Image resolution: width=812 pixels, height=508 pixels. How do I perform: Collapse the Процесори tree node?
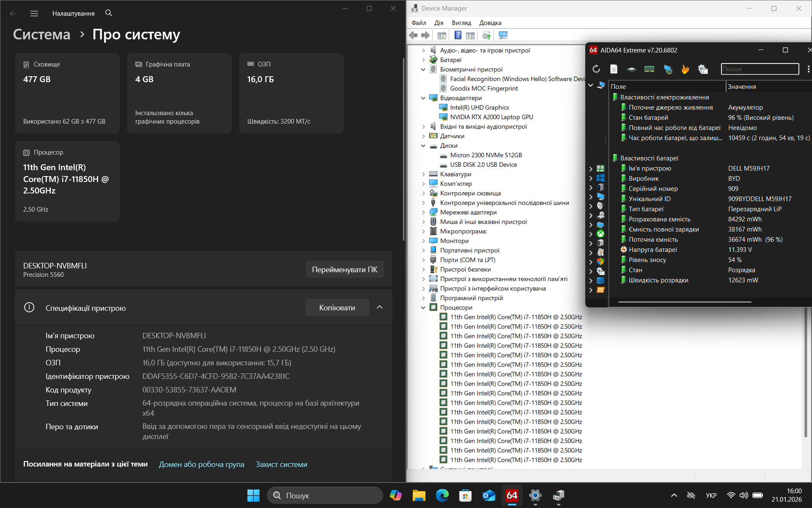pyautogui.click(x=423, y=308)
